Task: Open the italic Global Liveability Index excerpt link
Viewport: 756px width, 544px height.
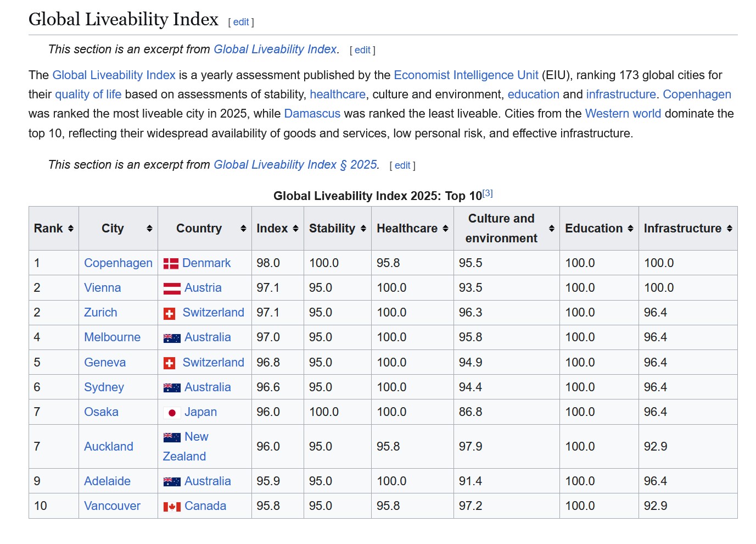Action: (275, 49)
